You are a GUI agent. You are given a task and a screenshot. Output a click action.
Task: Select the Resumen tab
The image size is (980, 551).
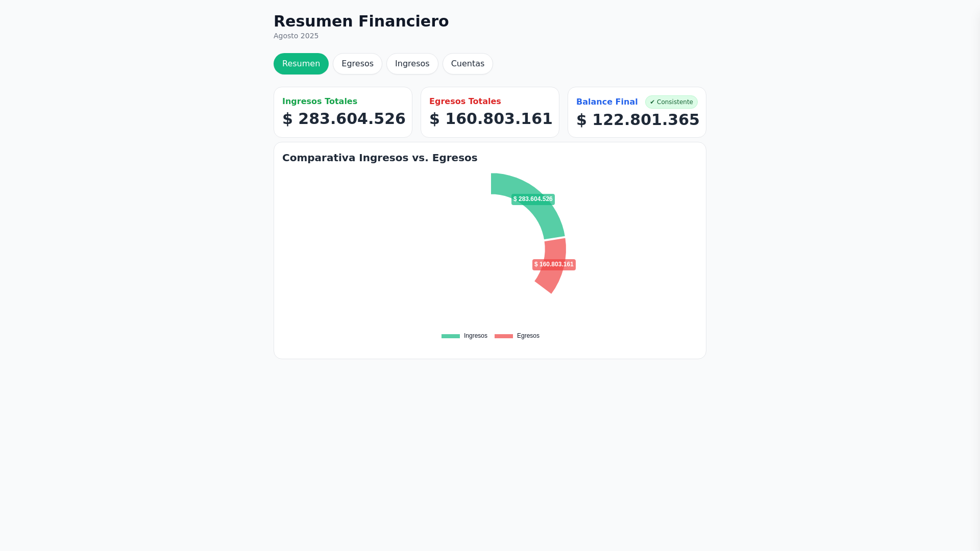[301, 64]
